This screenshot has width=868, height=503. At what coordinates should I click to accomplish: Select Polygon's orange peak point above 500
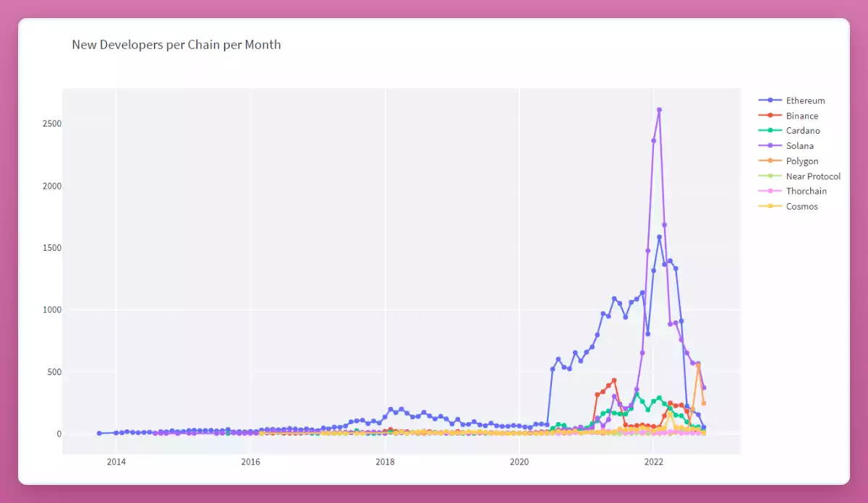click(x=698, y=366)
